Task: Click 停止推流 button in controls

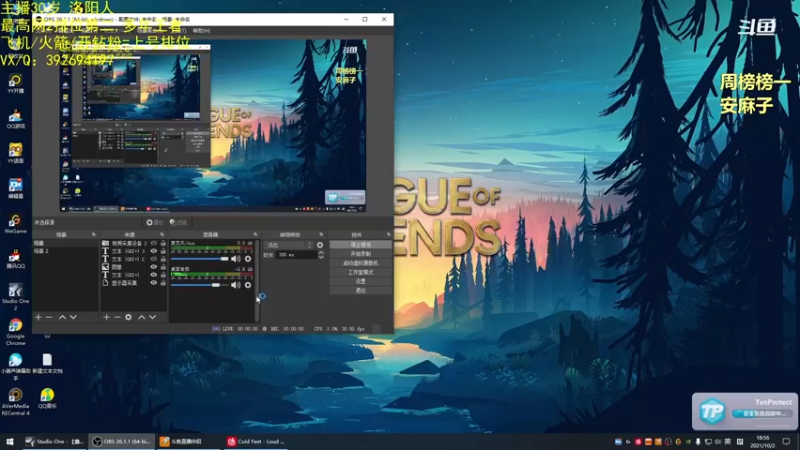Action: 361,245
